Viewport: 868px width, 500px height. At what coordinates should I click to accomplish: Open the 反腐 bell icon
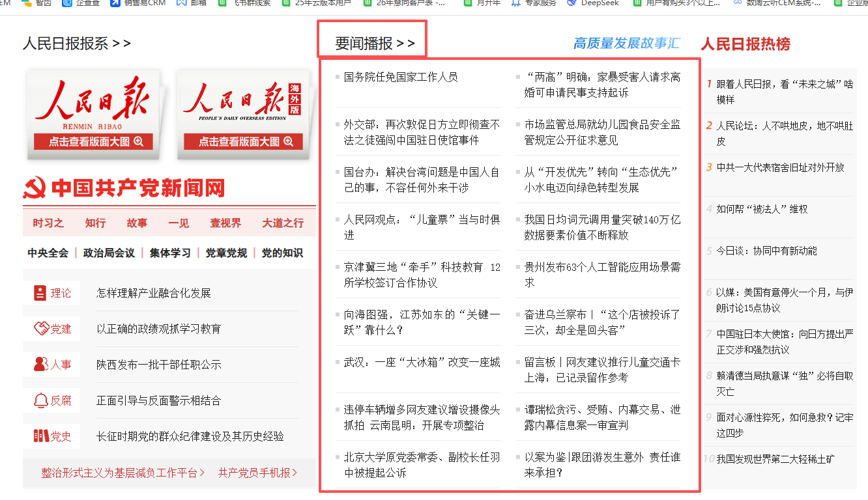coord(41,400)
